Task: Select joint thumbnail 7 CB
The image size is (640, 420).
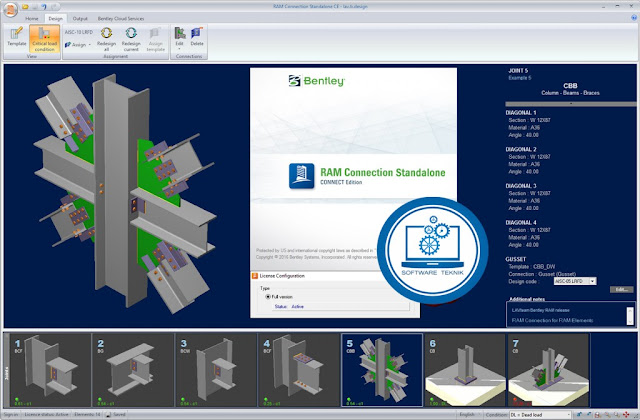Action: click(x=548, y=370)
